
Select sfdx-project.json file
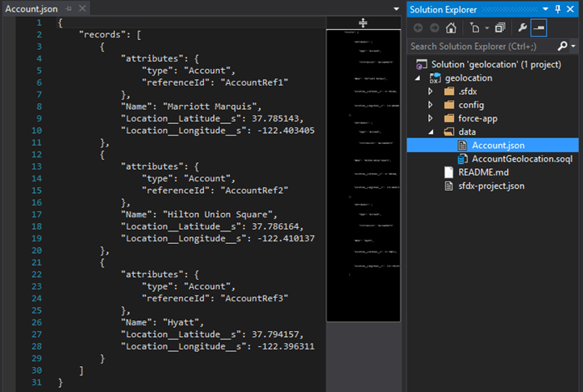click(x=491, y=186)
